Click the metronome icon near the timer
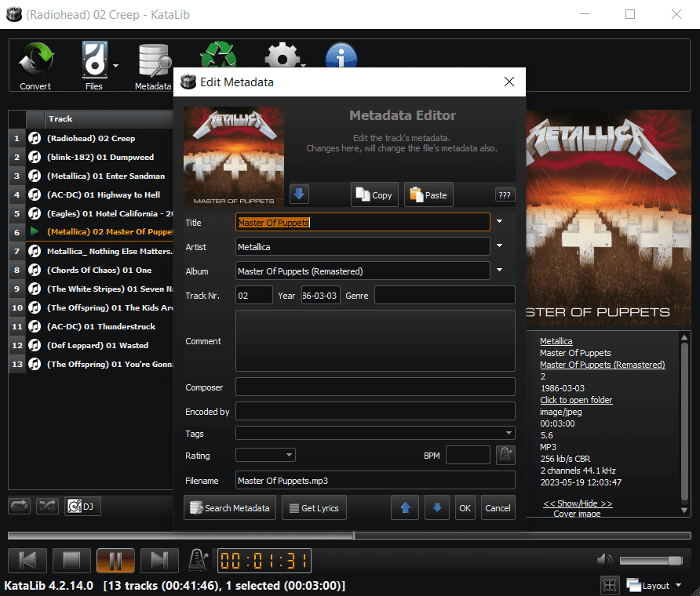This screenshot has width=700, height=596. [x=198, y=560]
